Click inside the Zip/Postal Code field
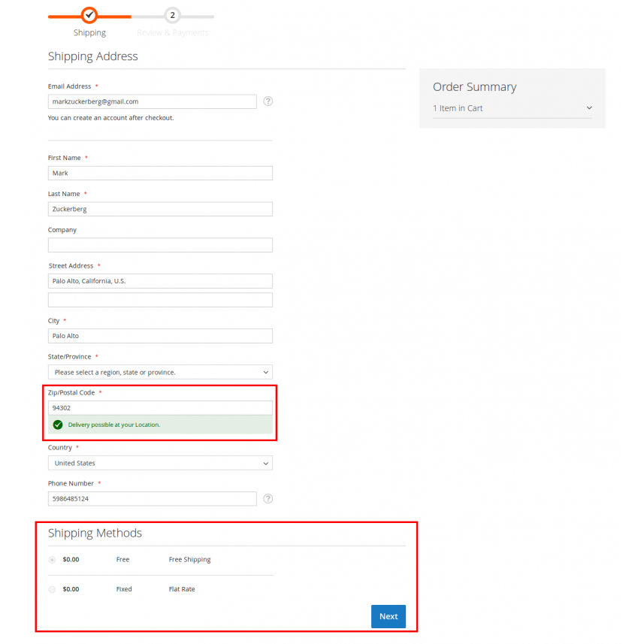644x644 pixels. tap(160, 407)
